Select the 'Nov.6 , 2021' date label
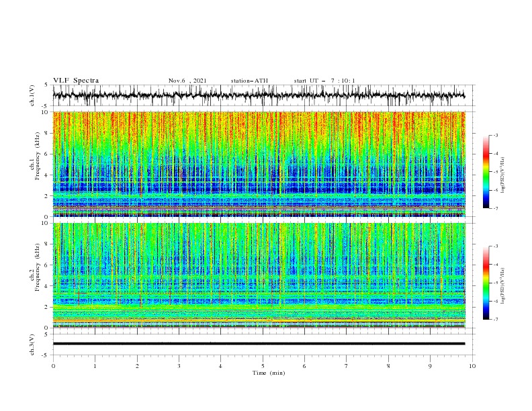532x411 pixels. pyautogui.click(x=187, y=81)
